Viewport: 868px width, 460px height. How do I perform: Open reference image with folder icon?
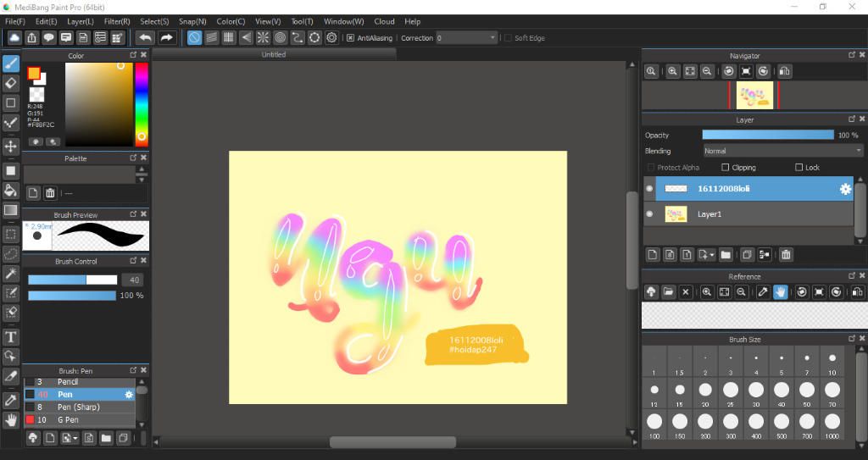(x=668, y=291)
